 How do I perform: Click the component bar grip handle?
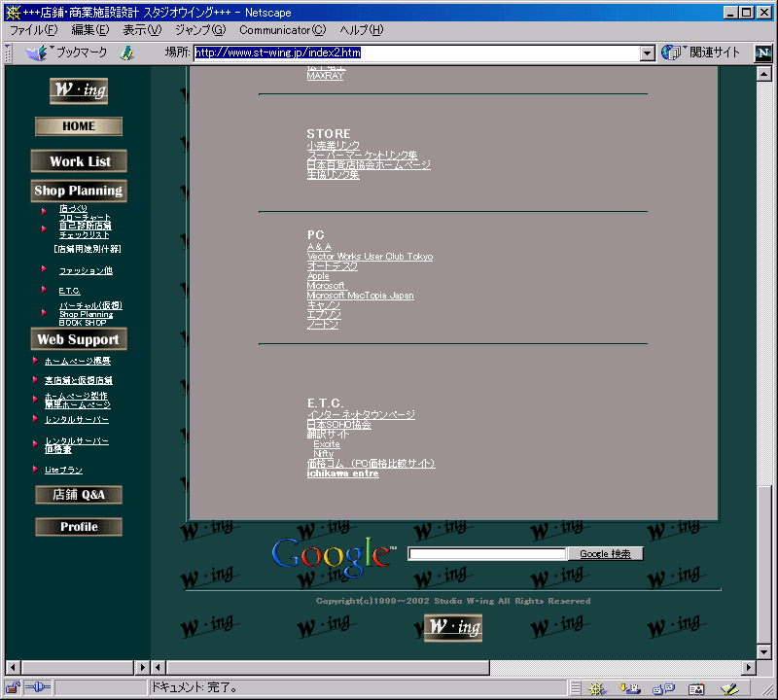click(575, 688)
